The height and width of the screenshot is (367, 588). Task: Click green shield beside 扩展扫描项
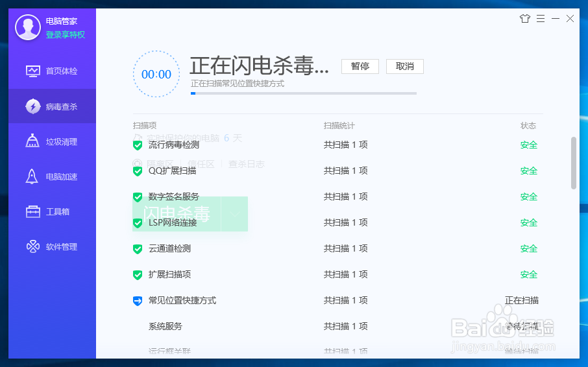point(138,274)
